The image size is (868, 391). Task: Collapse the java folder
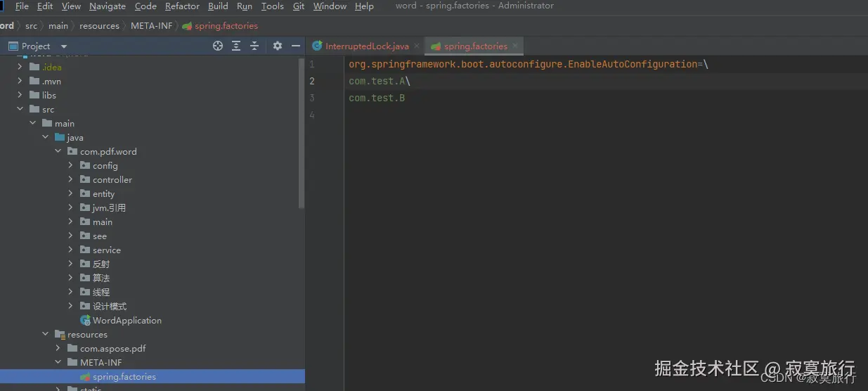pyautogui.click(x=46, y=137)
